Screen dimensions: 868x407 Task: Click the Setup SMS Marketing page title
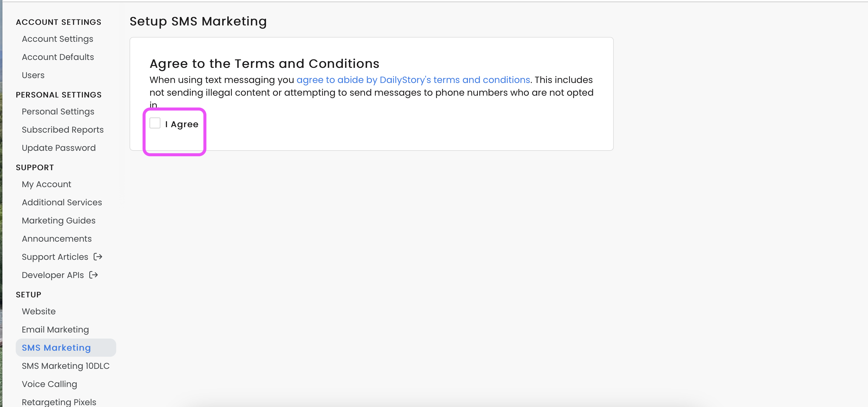click(x=198, y=22)
